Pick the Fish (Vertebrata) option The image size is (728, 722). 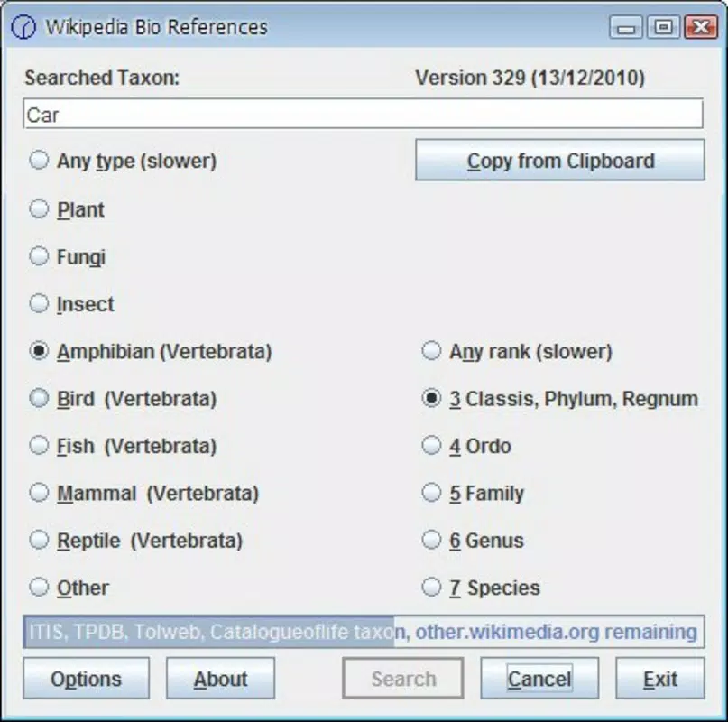point(123,446)
